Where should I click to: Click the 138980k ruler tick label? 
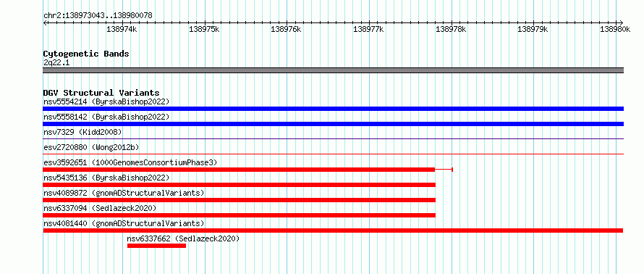[x=615, y=29]
